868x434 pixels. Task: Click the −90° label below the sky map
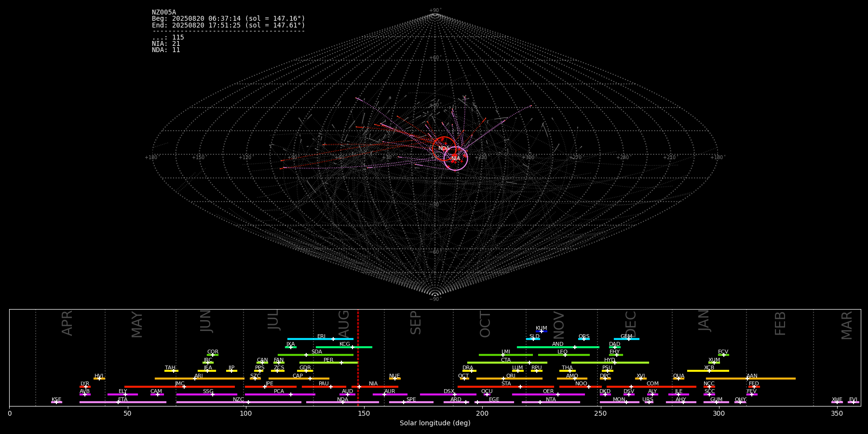click(435, 299)
